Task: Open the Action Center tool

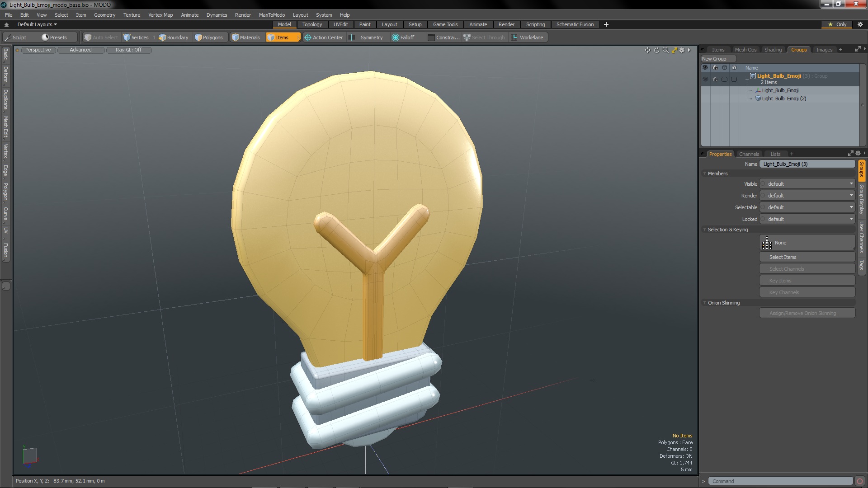Action: (x=324, y=38)
